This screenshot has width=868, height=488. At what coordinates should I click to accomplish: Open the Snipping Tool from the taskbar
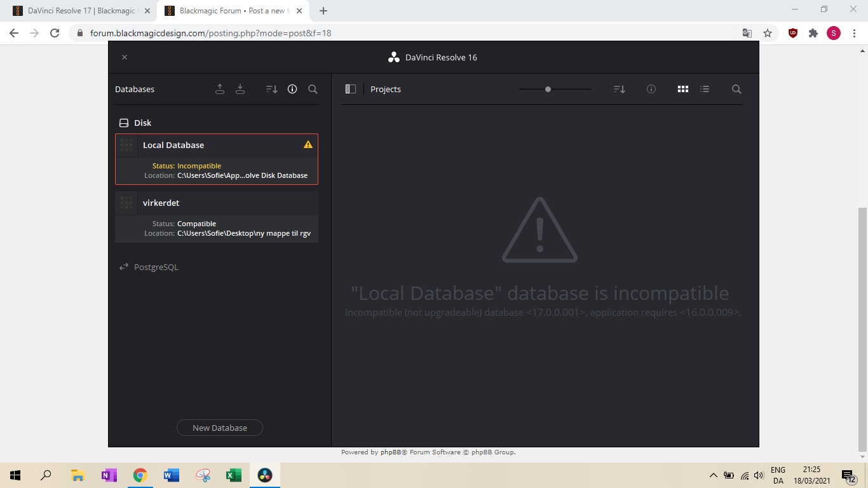tap(203, 475)
